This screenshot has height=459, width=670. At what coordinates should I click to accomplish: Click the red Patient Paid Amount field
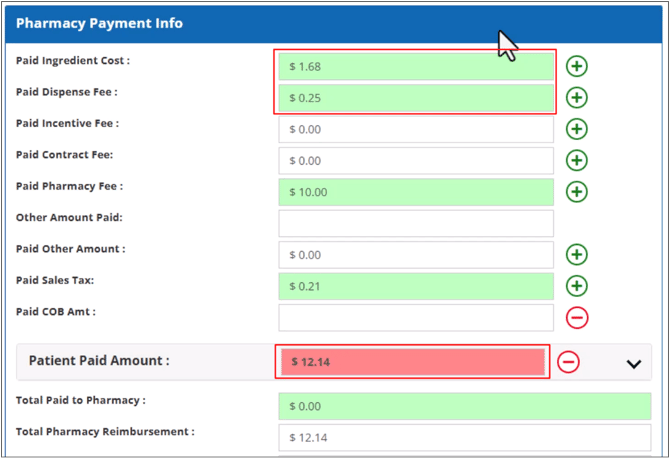412,362
